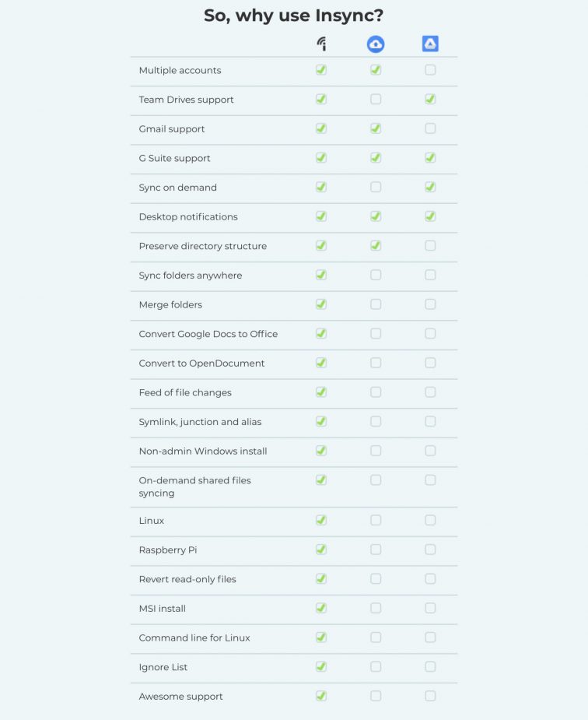
Task: Toggle Backup and Sync checkbox for Linux row
Action: (x=376, y=520)
